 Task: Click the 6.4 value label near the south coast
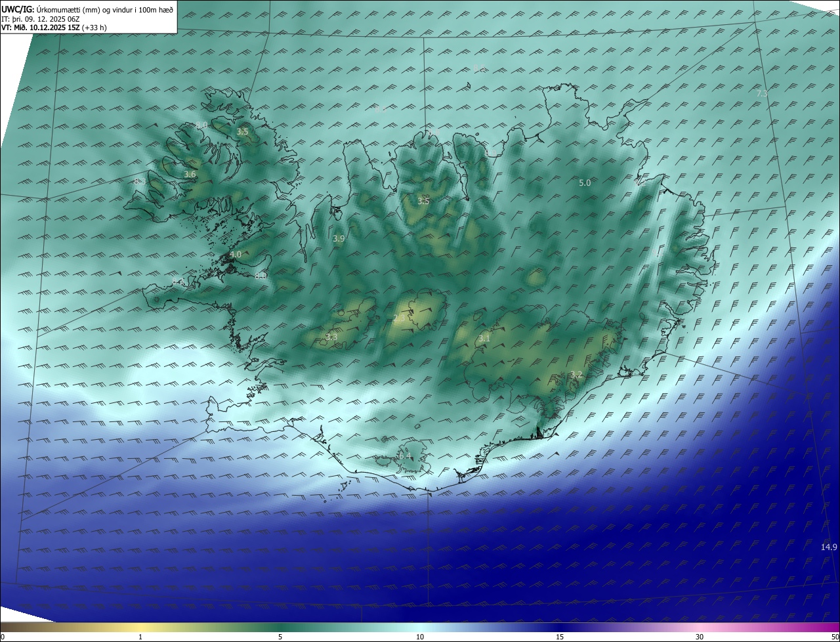tap(405, 456)
